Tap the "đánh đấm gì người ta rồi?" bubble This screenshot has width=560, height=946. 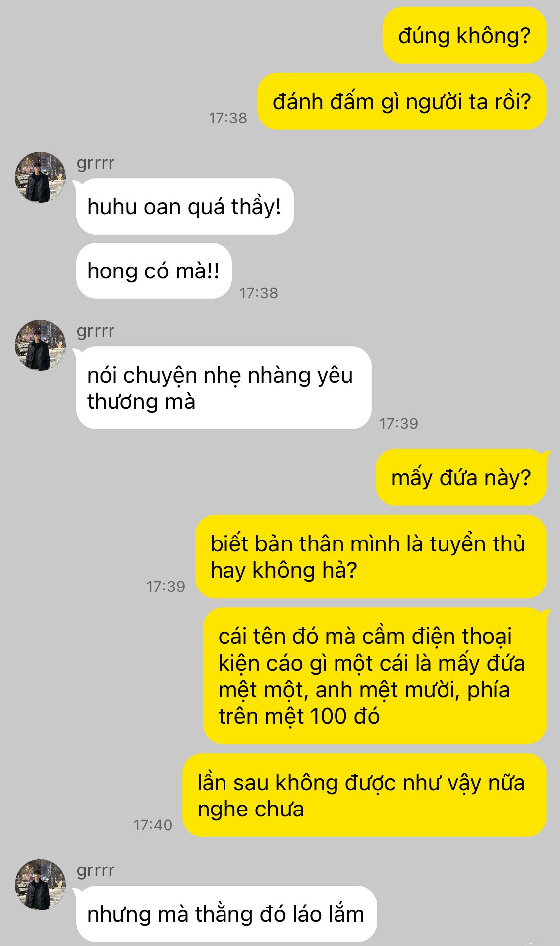pyautogui.click(x=402, y=101)
